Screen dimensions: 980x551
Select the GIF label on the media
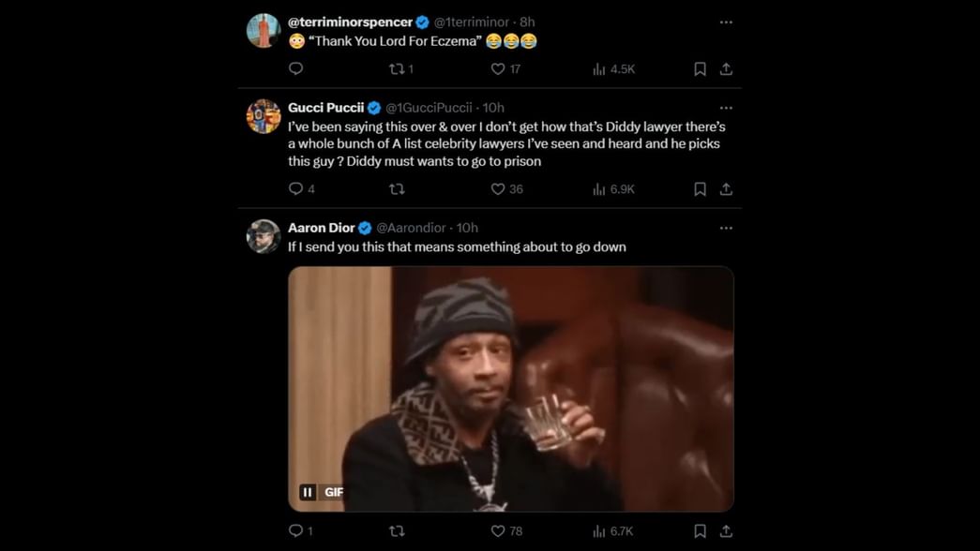coord(335,491)
